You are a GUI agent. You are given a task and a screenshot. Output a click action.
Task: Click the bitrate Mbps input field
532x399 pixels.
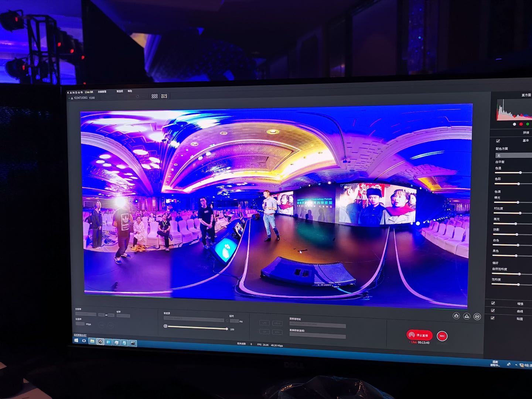pyautogui.click(x=80, y=324)
